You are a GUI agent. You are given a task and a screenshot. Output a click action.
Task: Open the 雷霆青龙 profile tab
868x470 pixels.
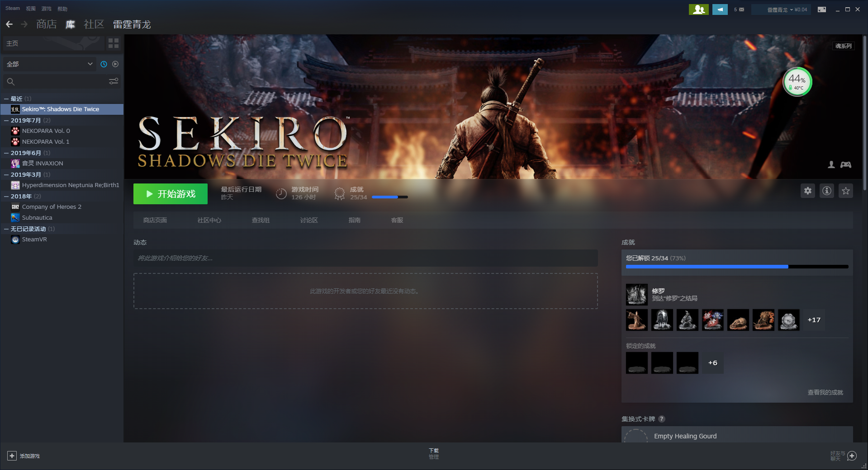(x=132, y=24)
